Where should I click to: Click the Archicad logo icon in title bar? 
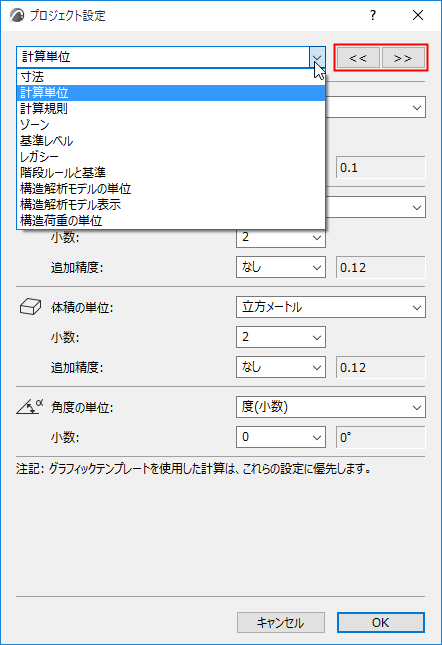pyautogui.click(x=17, y=15)
